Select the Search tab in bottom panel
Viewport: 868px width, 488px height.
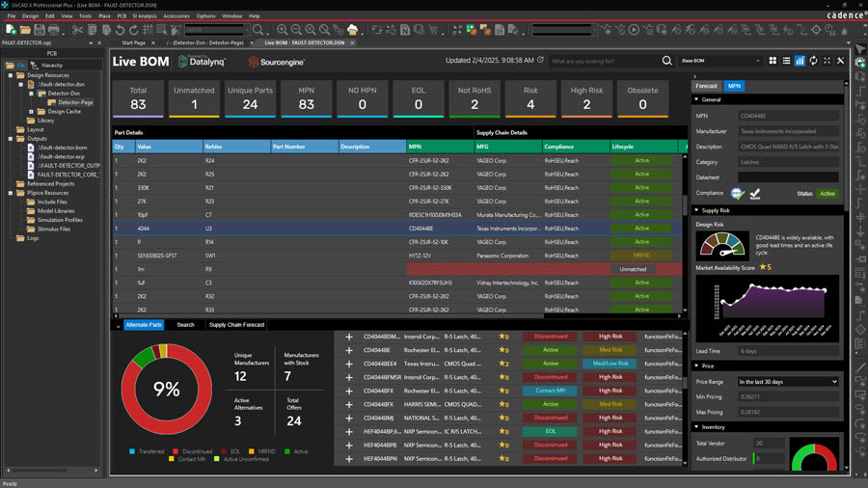(185, 325)
